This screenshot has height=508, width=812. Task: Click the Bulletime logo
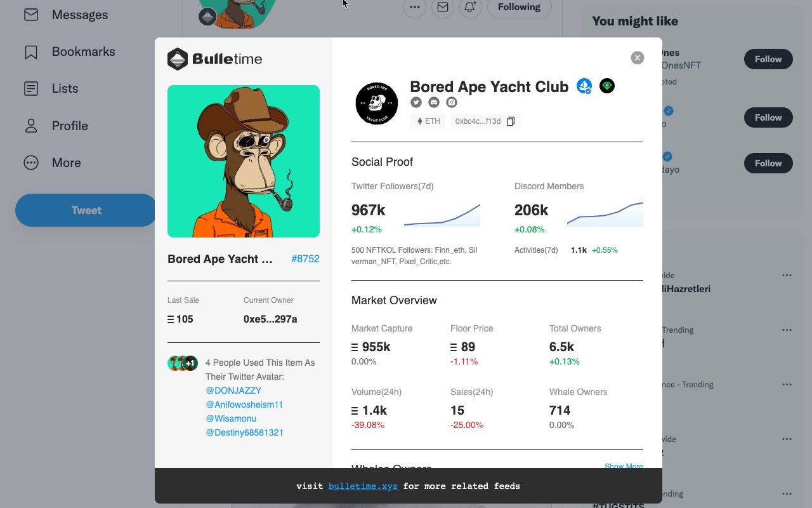pyautogui.click(x=214, y=59)
